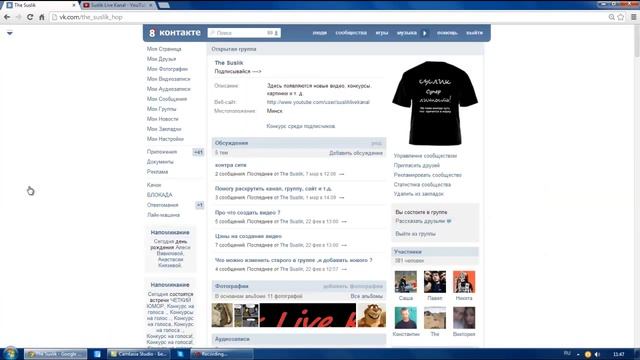The height and width of the screenshot is (360, 640).
Task: Click the black T-shirt group avatar
Action: (435, 103)
